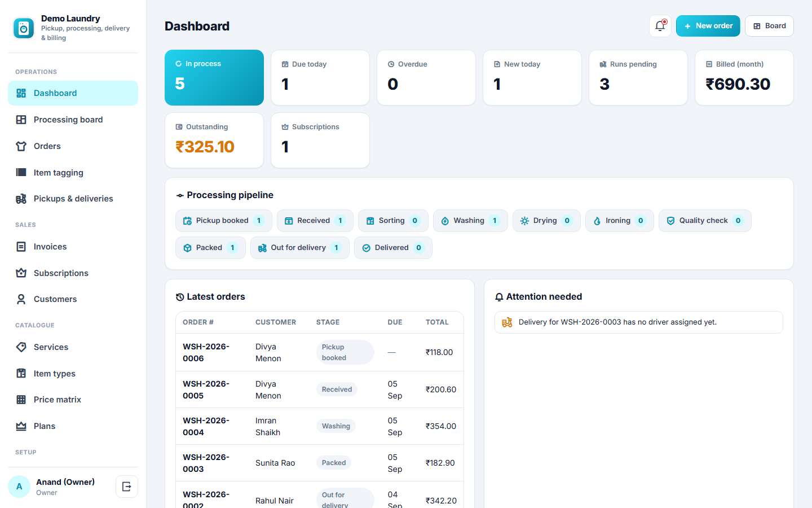Open the Processing board menu item

[73, 120]
